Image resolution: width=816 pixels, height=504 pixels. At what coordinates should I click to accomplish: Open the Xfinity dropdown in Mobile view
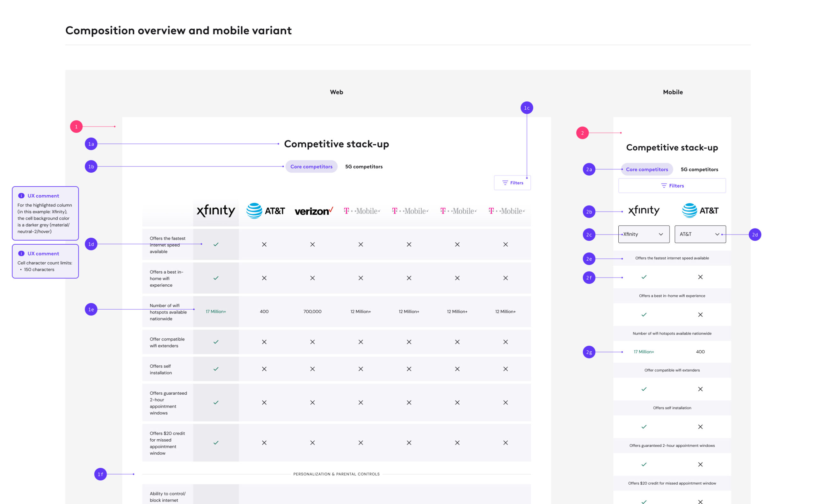[x=644, y=234]
